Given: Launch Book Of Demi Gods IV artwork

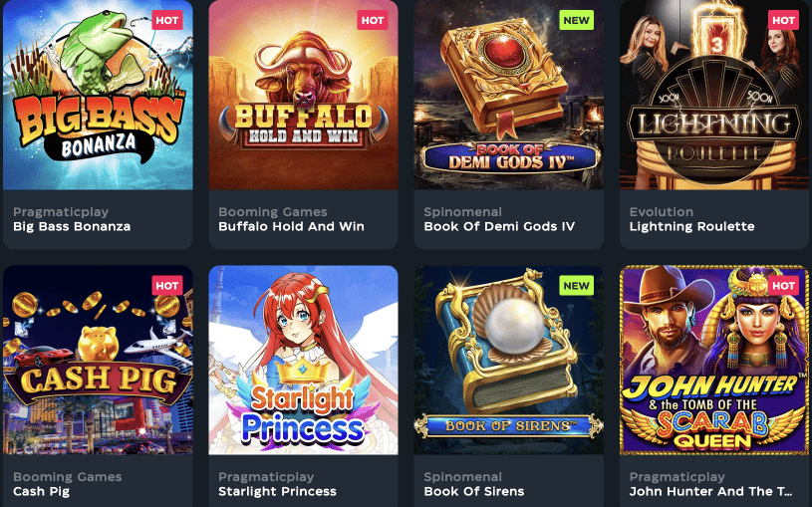Looking at the screenshot, I should point(508,95).
